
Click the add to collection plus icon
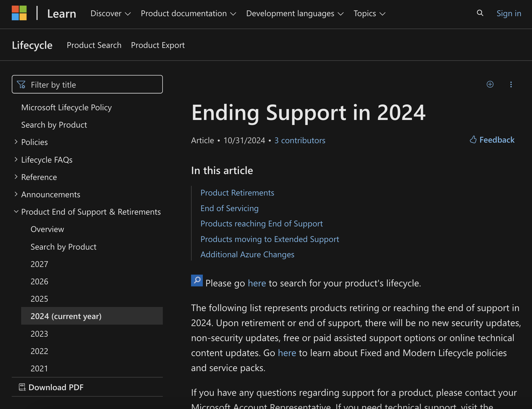click(x=490, y=84)
